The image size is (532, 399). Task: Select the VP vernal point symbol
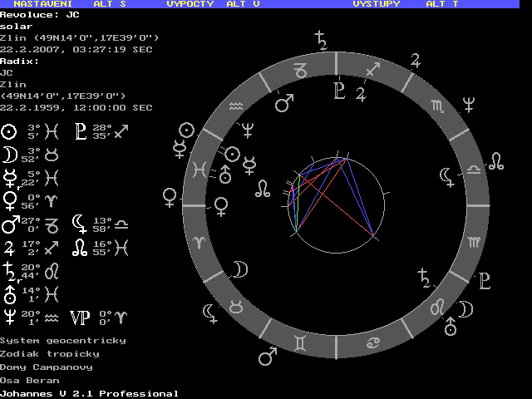click(x=80, y=317)
